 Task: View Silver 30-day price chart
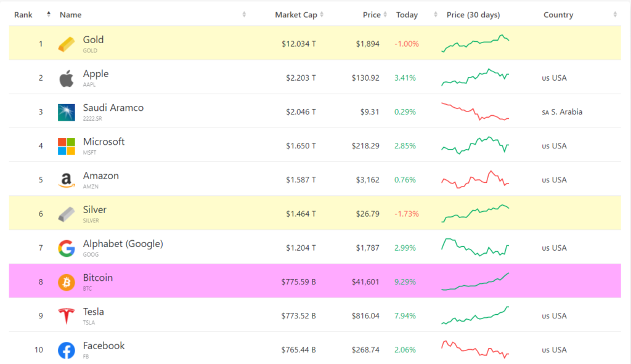pyautogui.click(x=475, y=213)
